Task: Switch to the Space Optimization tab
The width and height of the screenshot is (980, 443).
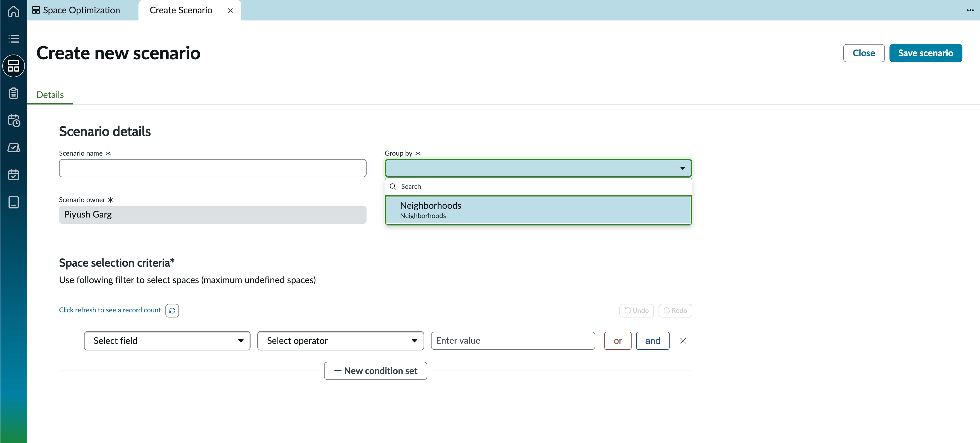Action: click(77, 10)
